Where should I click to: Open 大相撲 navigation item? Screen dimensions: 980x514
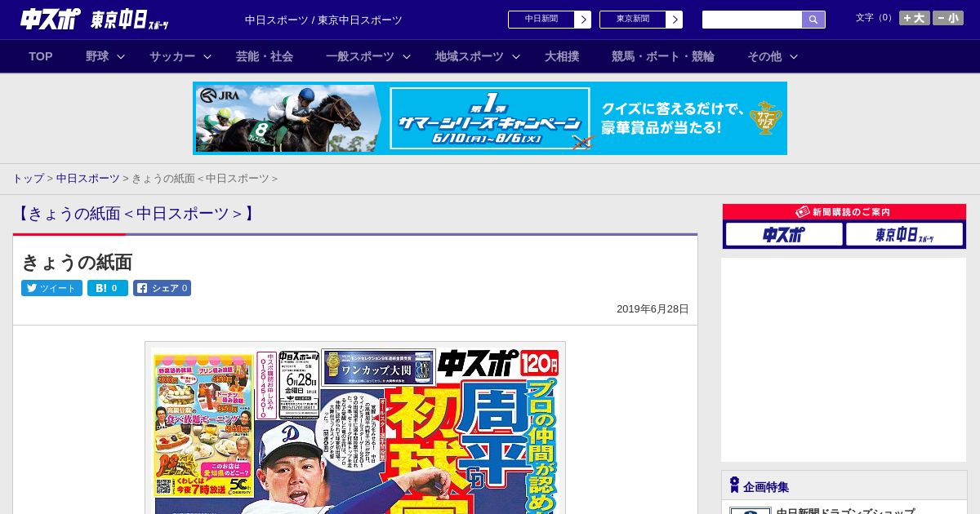pos(562,56)
